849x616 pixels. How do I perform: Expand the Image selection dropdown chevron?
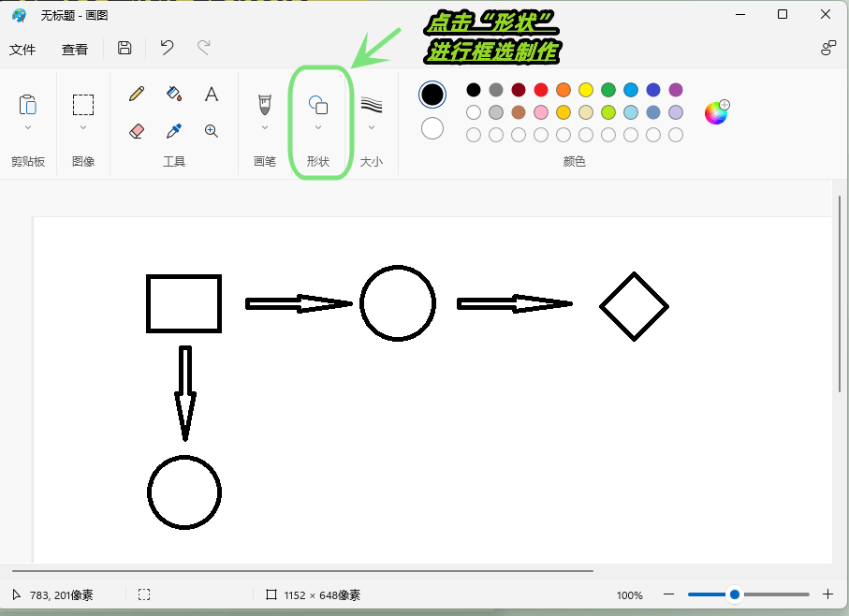pyautogui.click(x=83, y=127)
